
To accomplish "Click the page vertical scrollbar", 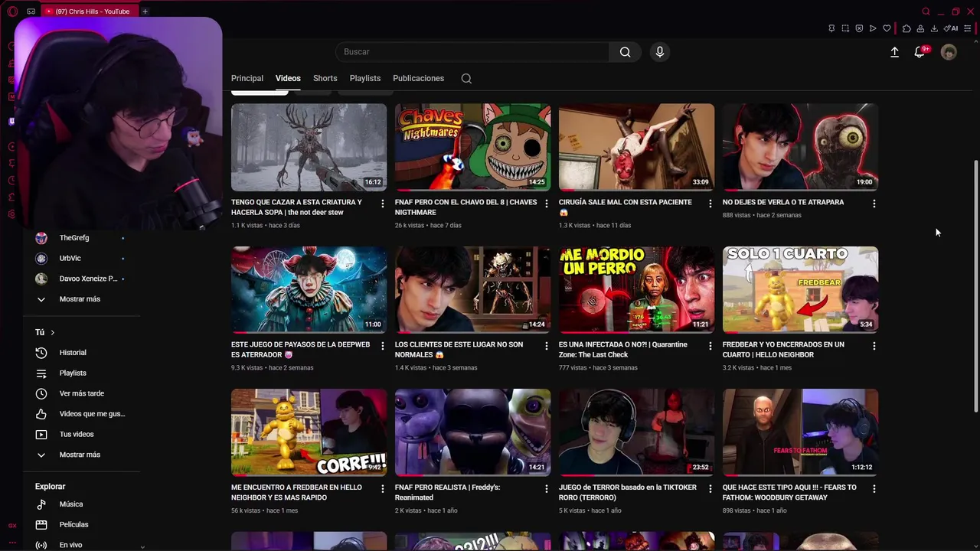I will [975, 287].
